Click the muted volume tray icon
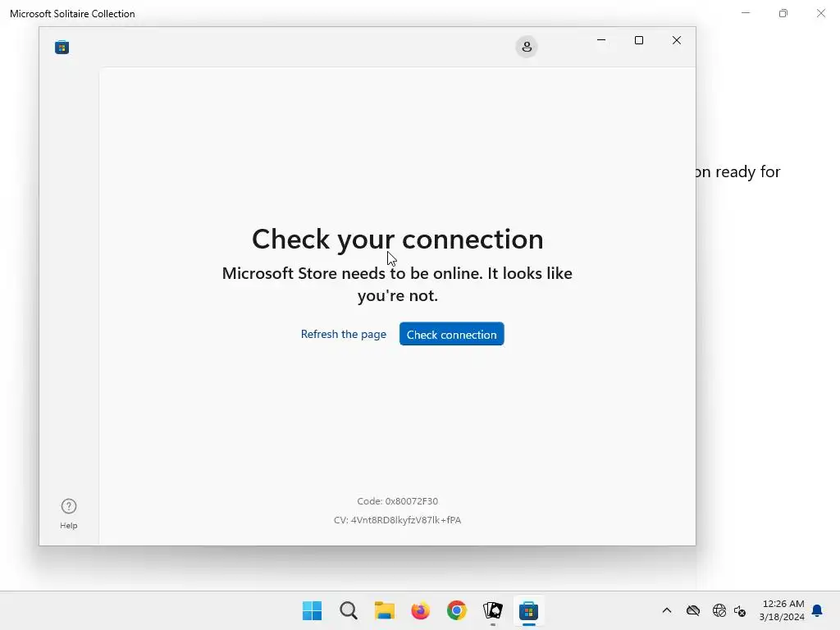Viewport: 840px width, 630px height. coord(740,610)
